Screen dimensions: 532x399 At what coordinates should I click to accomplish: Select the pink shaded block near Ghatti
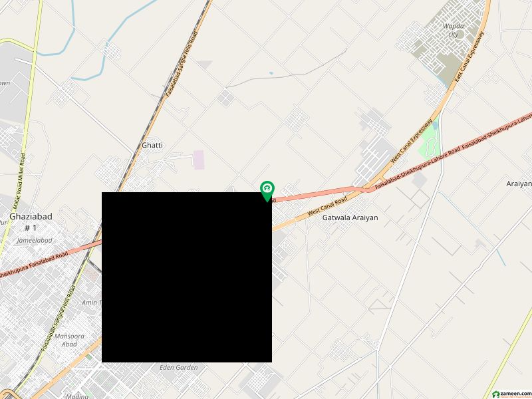click(198, 160)
